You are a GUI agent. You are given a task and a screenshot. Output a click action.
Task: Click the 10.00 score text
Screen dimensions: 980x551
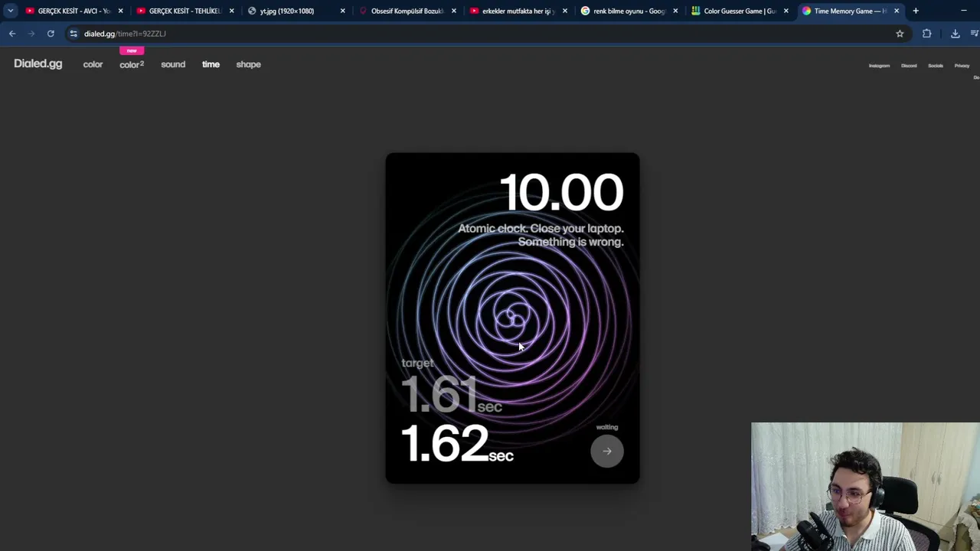[x=561, y=192]
